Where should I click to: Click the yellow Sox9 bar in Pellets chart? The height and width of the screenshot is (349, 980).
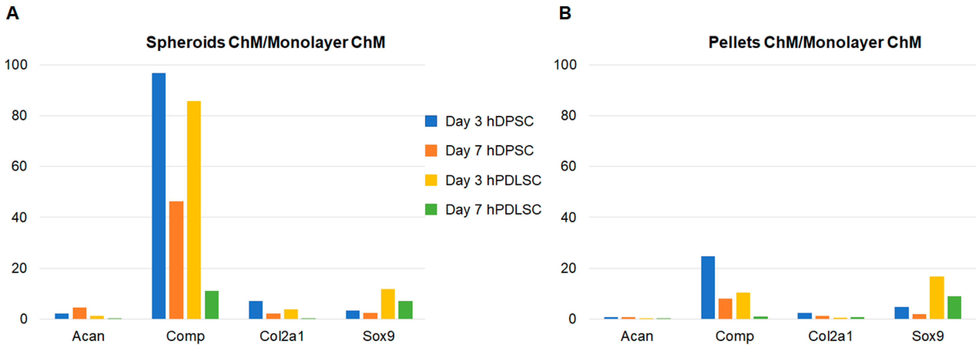[937, 298]
